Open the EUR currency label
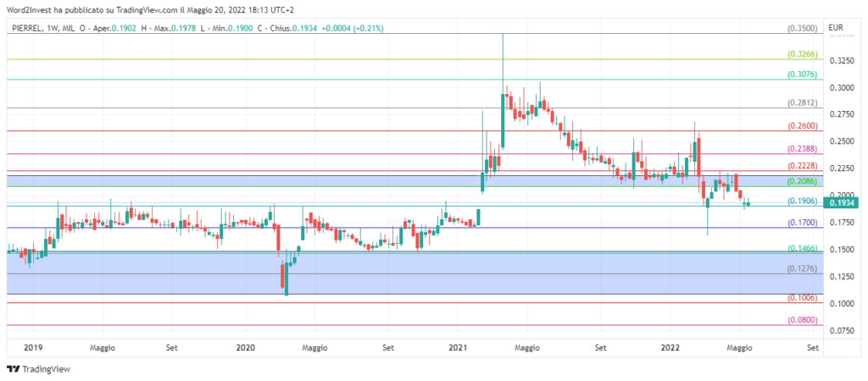The width and height of the screenshot is (868, 381). (x=837, y=29)
